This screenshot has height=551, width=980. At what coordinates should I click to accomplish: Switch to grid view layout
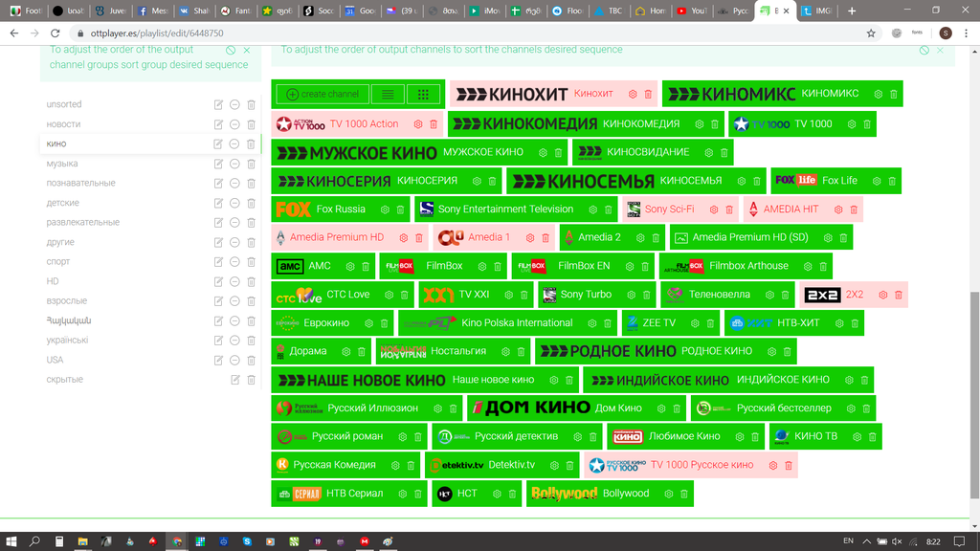pos(423,95)
